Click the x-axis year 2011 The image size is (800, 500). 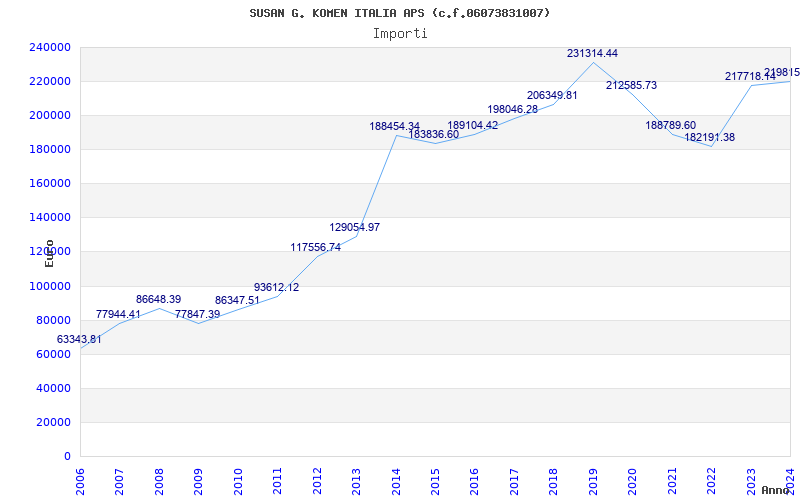(x=277, y=482)
